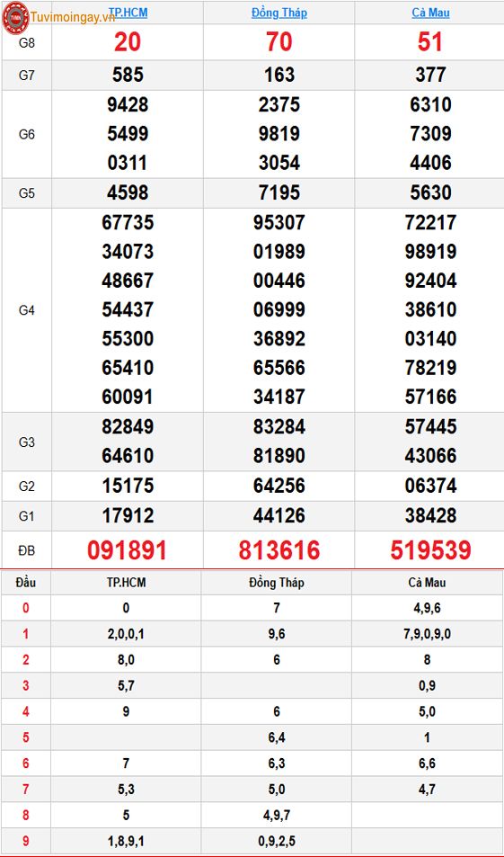Click G4 number 54437
The image size is (504, 857).
coord(128,309)
